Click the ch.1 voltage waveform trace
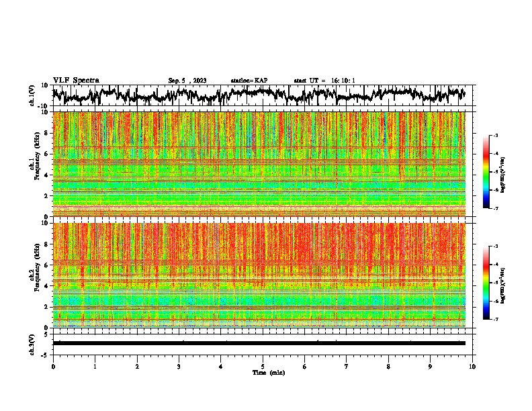Image resolution: width=532 pixels, height=411 pixels. coord(259,95)
